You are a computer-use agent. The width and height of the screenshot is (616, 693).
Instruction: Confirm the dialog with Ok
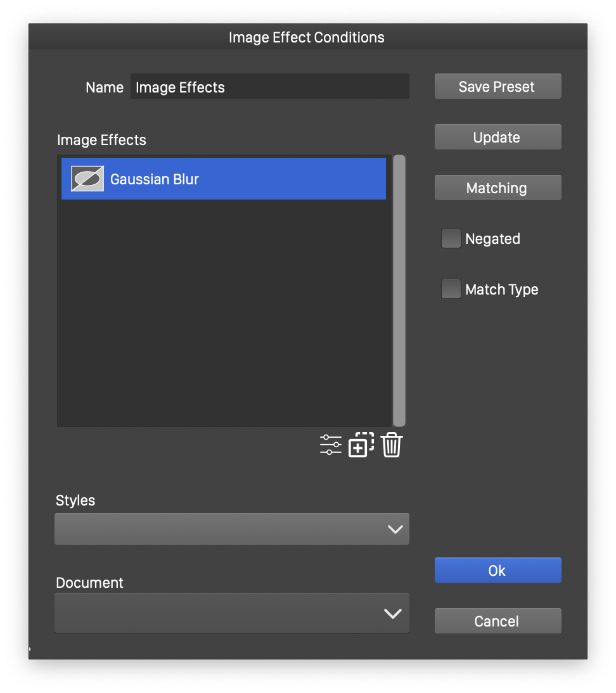coord(497,570)
